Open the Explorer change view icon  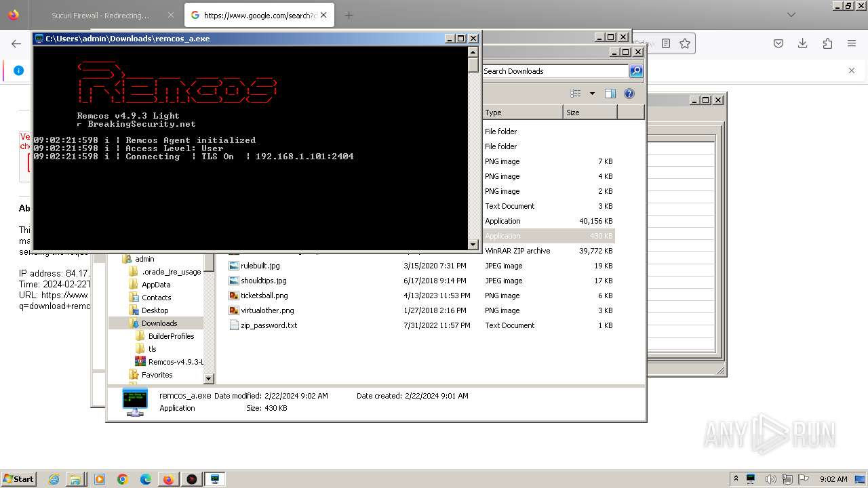pos(576,94)
